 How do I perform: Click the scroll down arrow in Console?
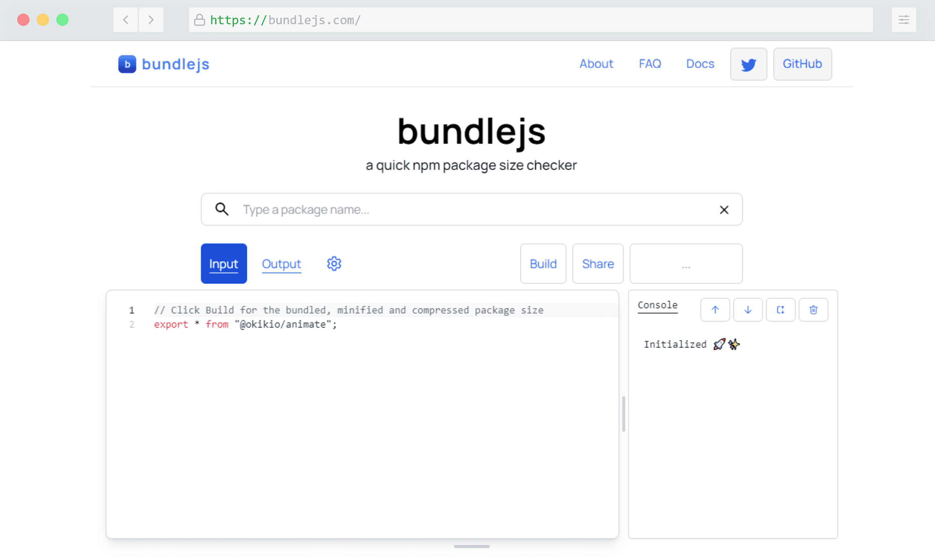point(748,309)
